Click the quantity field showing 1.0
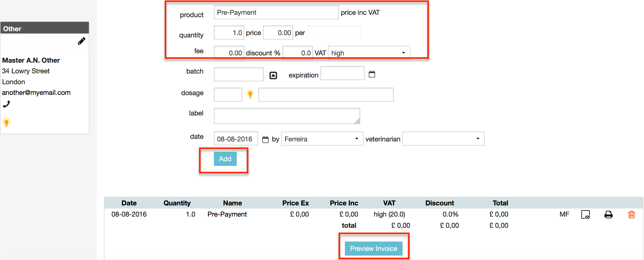Screen dimensions: 644x260 (228, 32)
